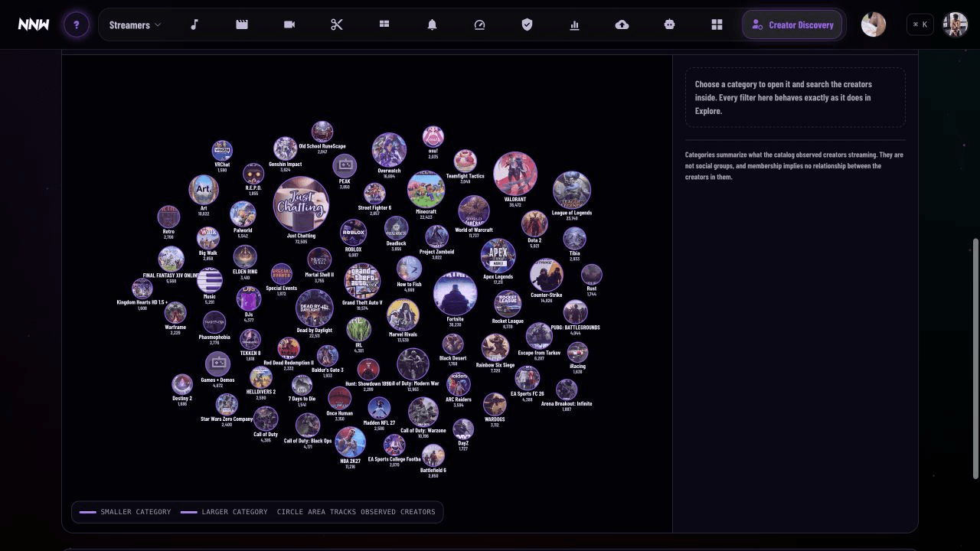Open the speedometer gauge icon
This screenshot has height=551, width=980.
[479, 24]
